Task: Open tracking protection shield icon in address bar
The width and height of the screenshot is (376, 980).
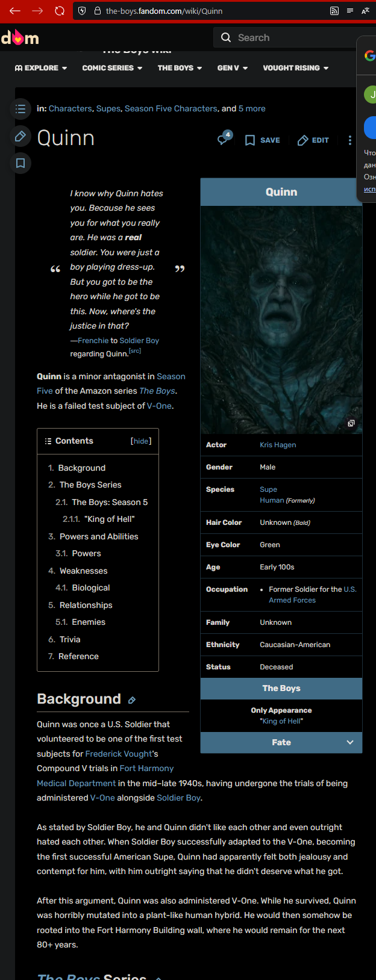Action: [x=83, y=11]
